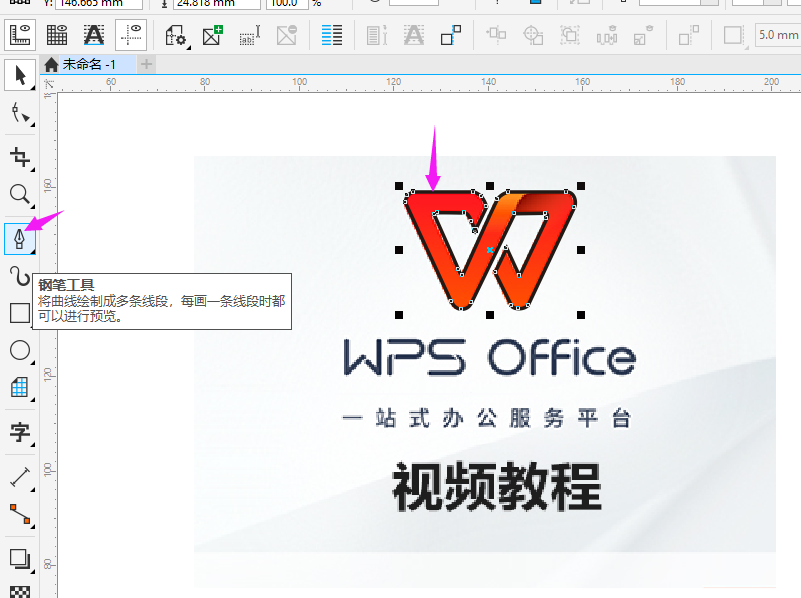This screenshot has height=598, width=801.
Task: Click the greyed letter A outline icon
Action: (414, 35)
